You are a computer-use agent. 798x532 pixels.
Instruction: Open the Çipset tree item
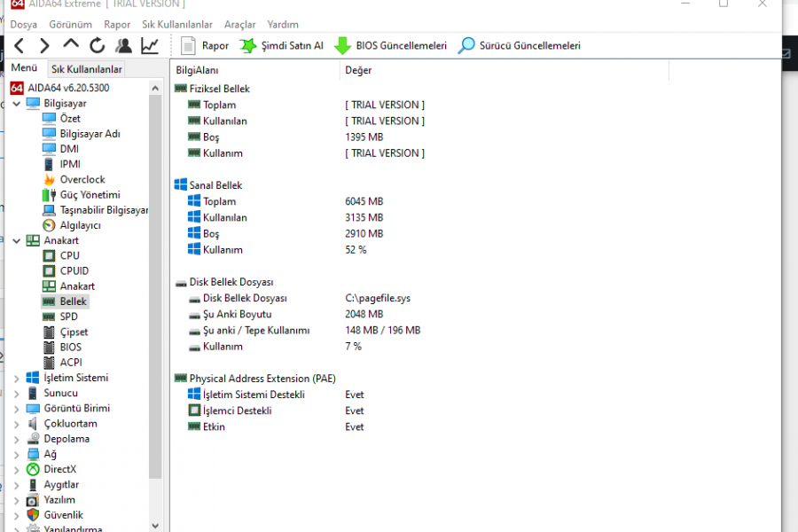[74, 332]
